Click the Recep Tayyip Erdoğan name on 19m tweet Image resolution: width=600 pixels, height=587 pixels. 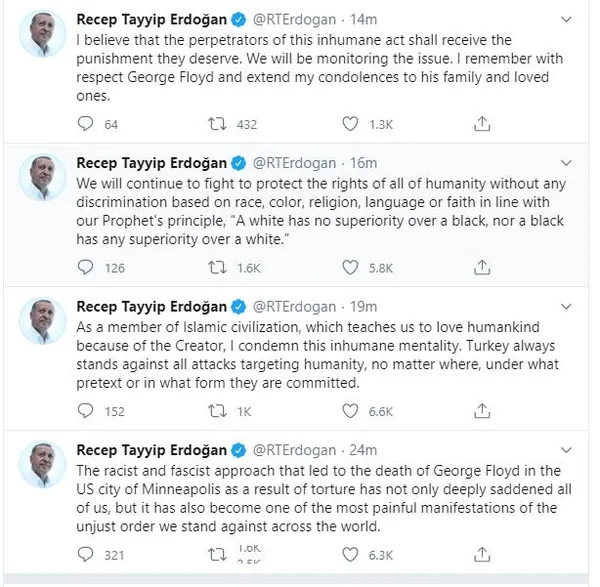coord(151,306)
